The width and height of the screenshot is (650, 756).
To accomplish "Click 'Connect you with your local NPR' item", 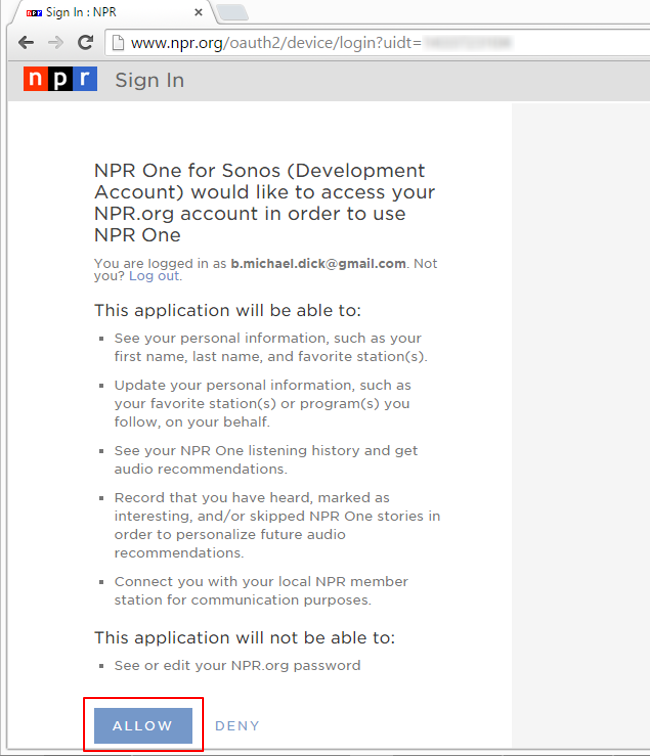I will 261,591.
